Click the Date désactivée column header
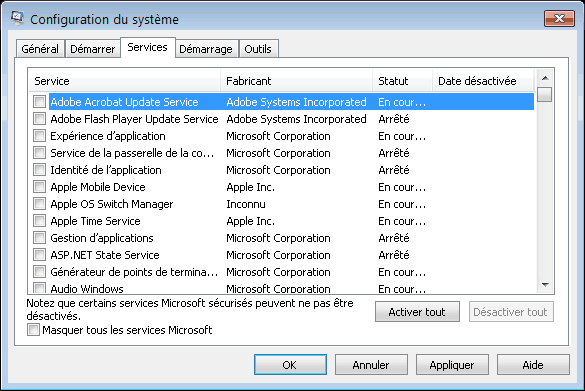Screen dimensions: 585x391 484,81
